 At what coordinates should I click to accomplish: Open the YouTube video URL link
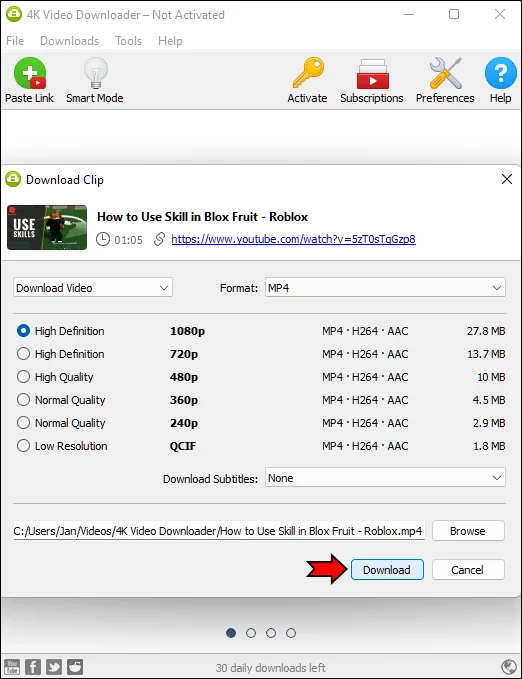point(293,239)
